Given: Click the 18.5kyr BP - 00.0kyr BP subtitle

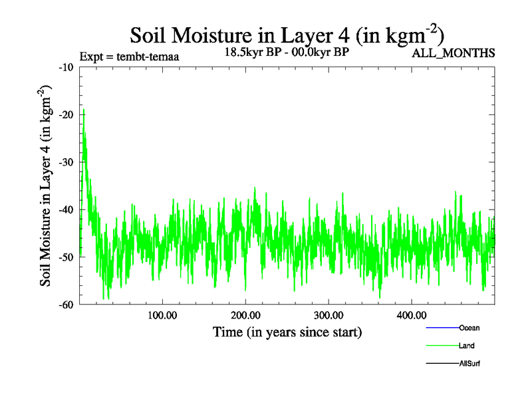Looking at the screenshot, I should click(287, 52).
